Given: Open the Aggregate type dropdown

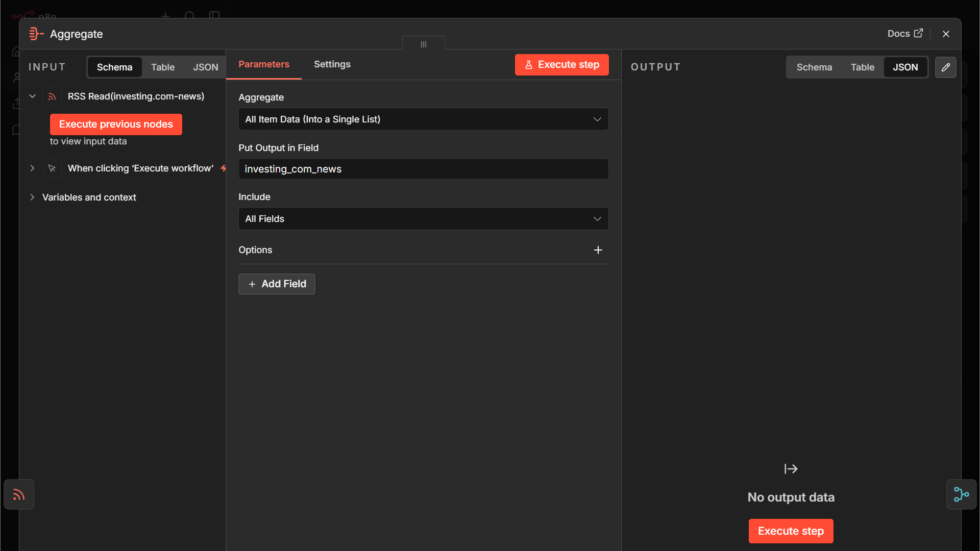Looking at the screenshot, I should (x=423, y=119).
